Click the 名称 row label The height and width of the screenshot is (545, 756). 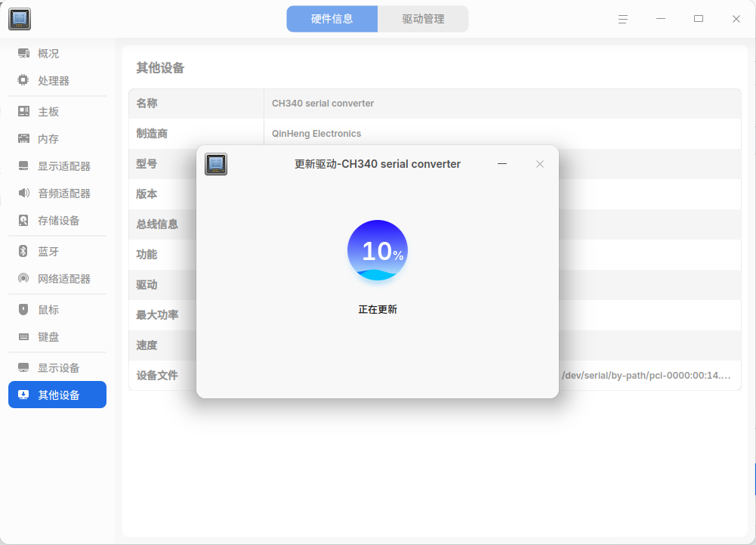[x=147, y=104]
